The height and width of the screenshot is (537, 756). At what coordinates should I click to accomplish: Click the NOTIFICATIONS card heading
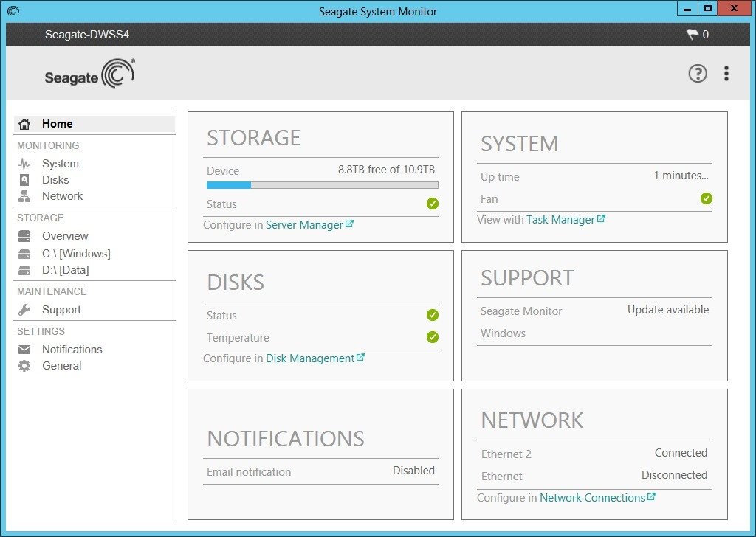click(x=286, y=439)
